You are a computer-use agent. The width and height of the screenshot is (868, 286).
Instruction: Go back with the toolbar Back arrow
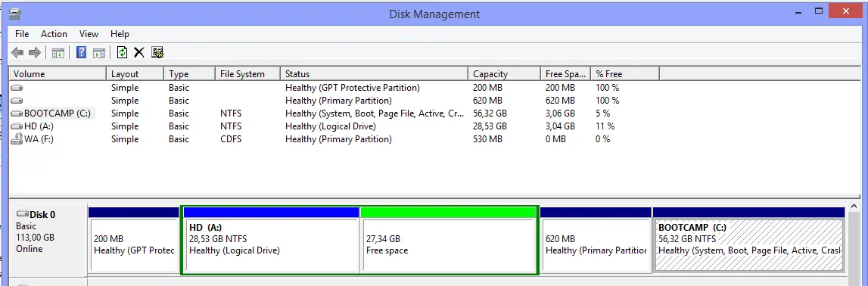pos(17,53)
